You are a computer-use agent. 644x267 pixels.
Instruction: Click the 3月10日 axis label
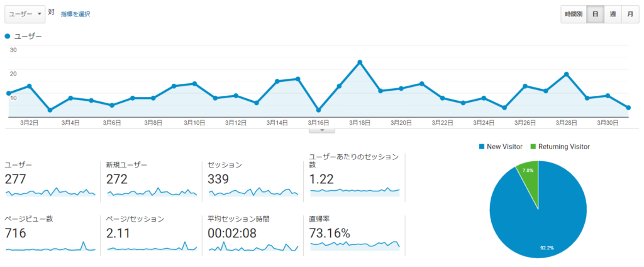194,123
